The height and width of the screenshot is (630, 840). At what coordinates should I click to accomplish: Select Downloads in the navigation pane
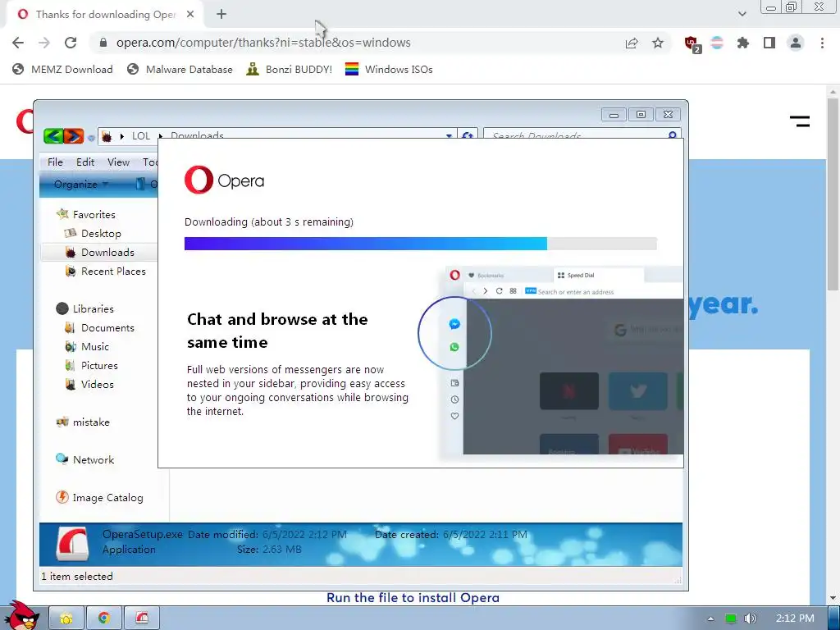coord(99,253)
